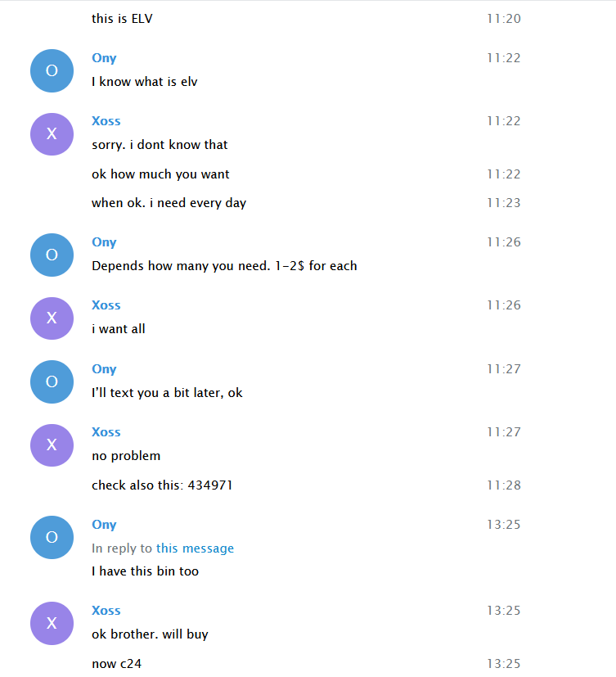Click the "now c24" message
This screenshot has height=677, width=616.
click(x=110, y=664)
